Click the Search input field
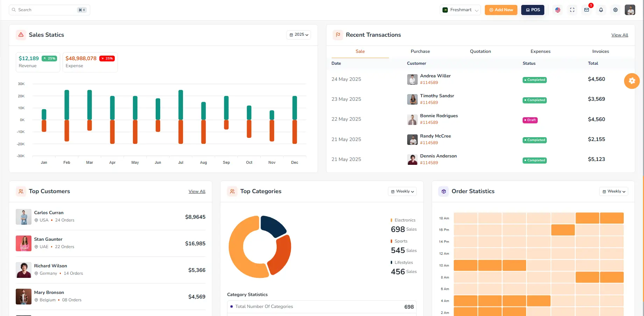Screen dimensions: 644x316 45,10
